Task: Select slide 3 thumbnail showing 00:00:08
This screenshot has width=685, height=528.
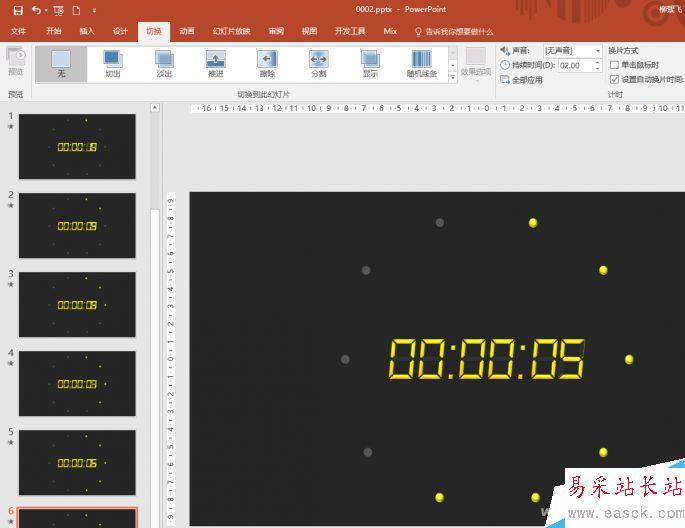Action: tap(77, 304)
